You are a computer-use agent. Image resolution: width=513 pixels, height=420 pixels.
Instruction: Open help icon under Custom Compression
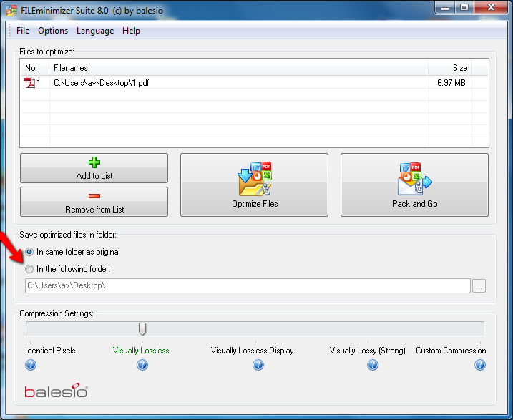(480, 365)
